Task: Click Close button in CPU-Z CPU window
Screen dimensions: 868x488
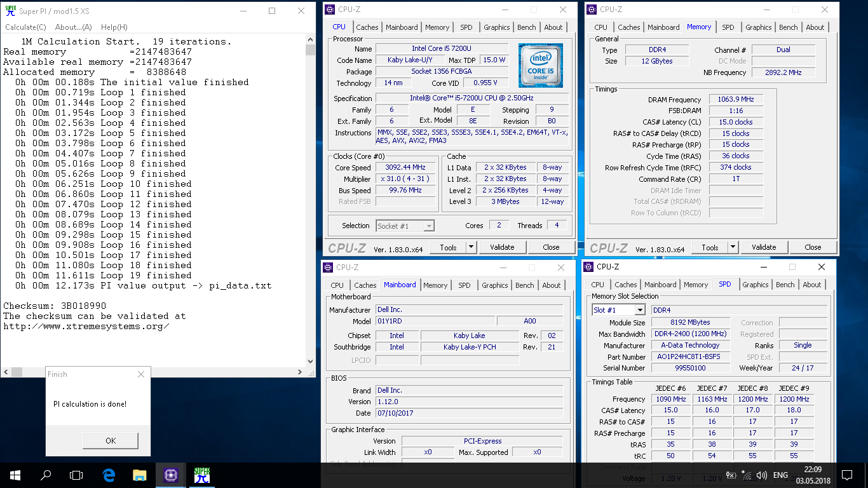Action: point(551,247)
